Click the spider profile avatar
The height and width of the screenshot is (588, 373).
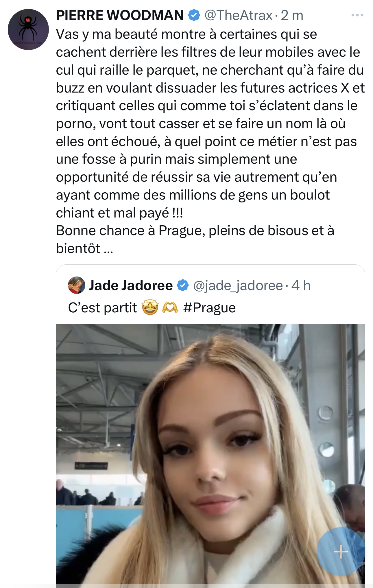28,30
